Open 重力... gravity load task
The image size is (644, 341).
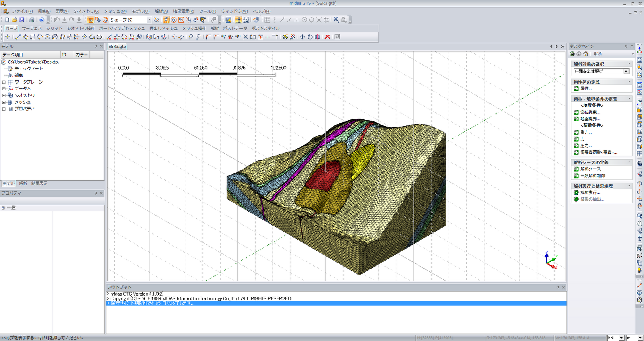[586, 132]
